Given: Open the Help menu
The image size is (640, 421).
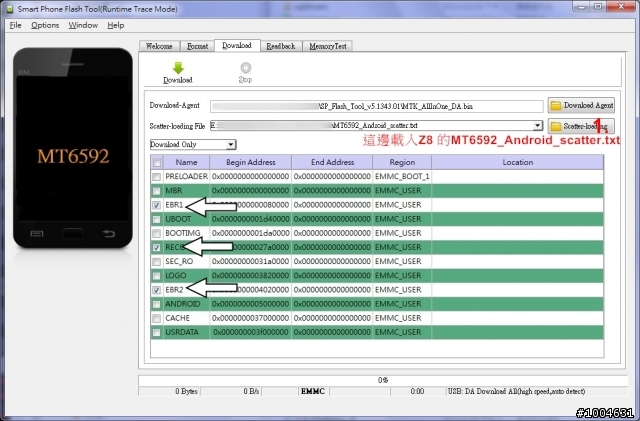Looking at the screenshot, I should [116, 25].
